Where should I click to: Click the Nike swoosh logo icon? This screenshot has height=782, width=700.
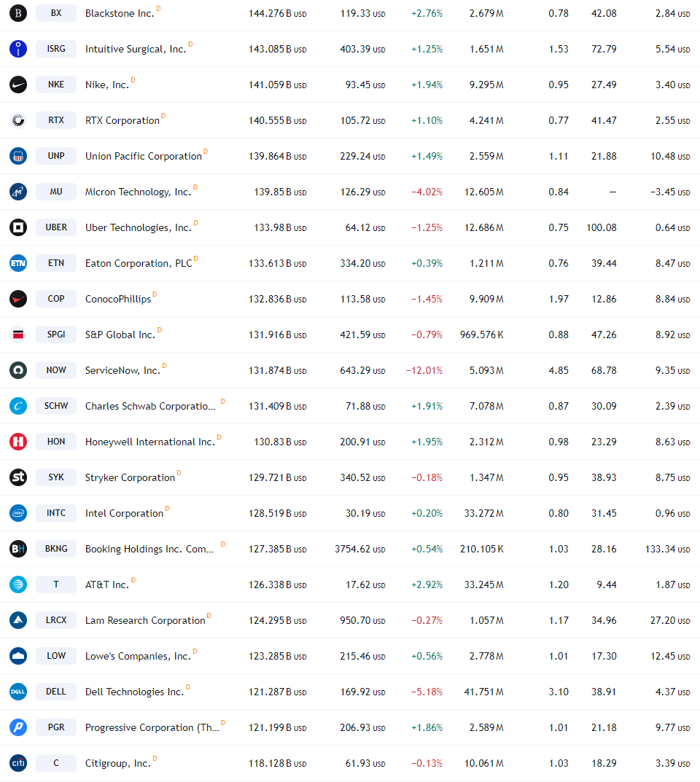click(x=18, y=85)
